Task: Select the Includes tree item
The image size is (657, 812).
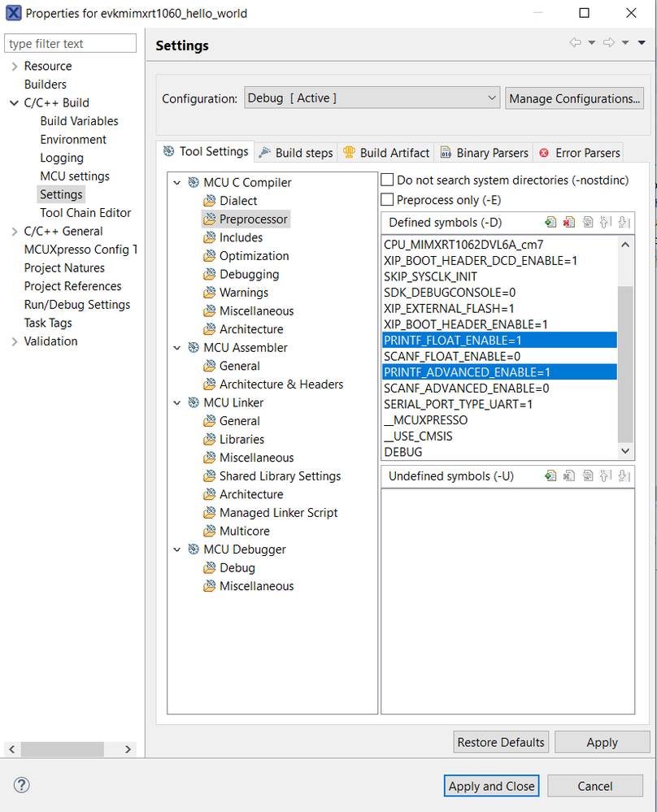Action: tap(241, 237)
